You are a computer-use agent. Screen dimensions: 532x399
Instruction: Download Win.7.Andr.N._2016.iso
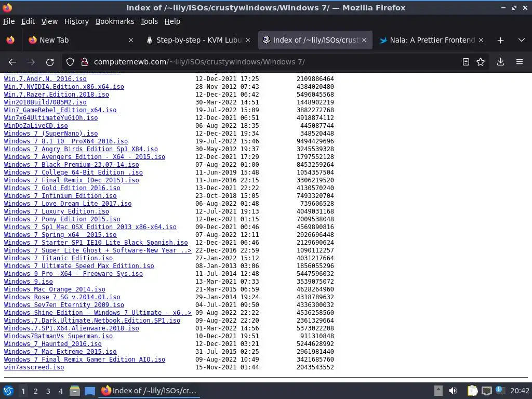pos(45,79)
